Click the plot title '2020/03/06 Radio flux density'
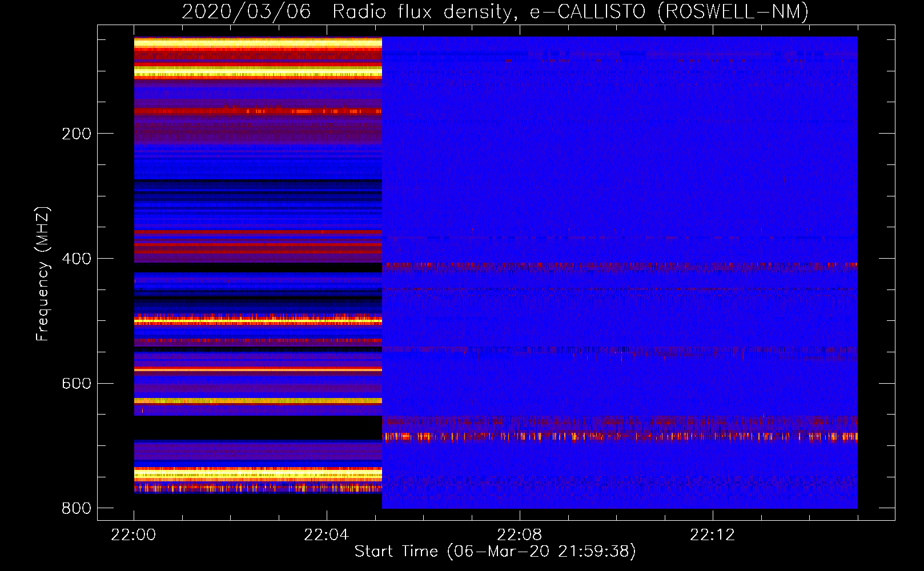This screenshot has width=924, height=571. (x=495, y=11)
